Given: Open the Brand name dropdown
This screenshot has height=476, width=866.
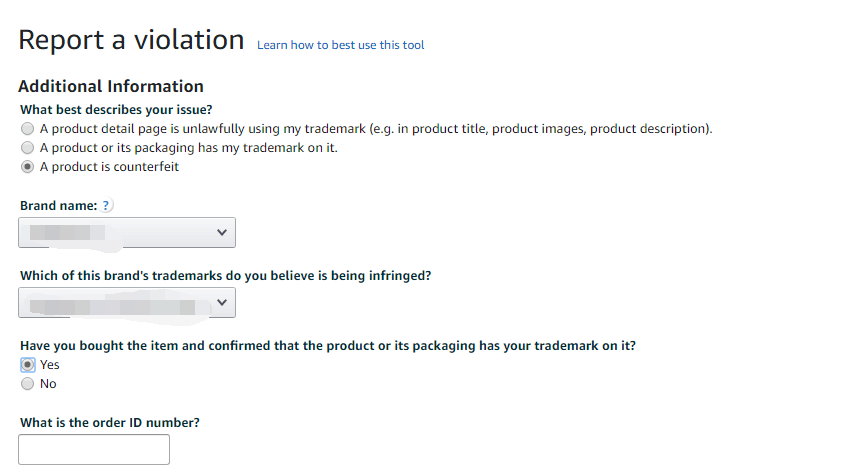Looking at the screenshot, I should coord(127,232).
